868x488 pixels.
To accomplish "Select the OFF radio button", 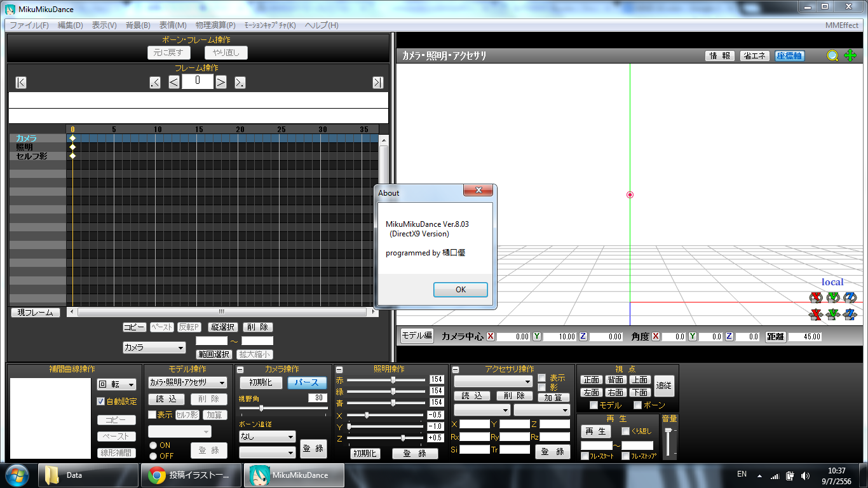I will coord(153,456).
